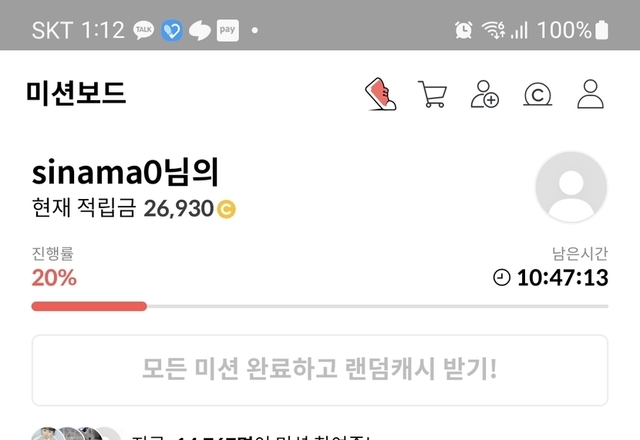Tap the pay notification icon in status bar
The height and width of the screenshot is (440, 640).
pos(227,30)
